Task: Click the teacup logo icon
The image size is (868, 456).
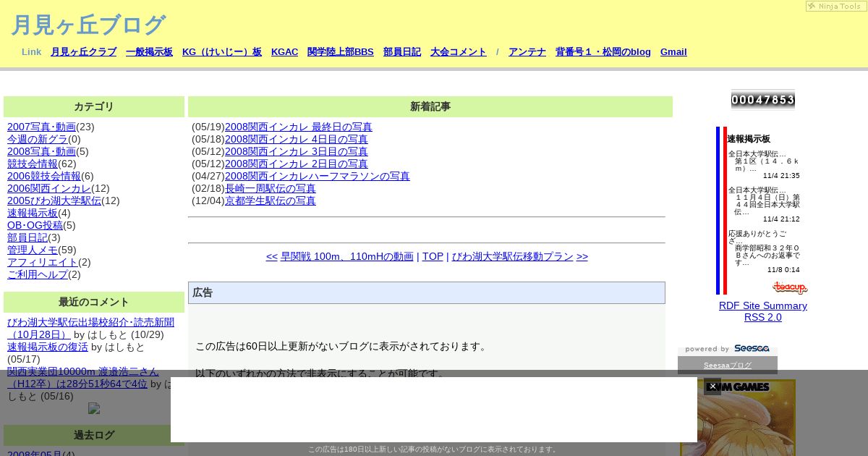Action: (789, 287)
